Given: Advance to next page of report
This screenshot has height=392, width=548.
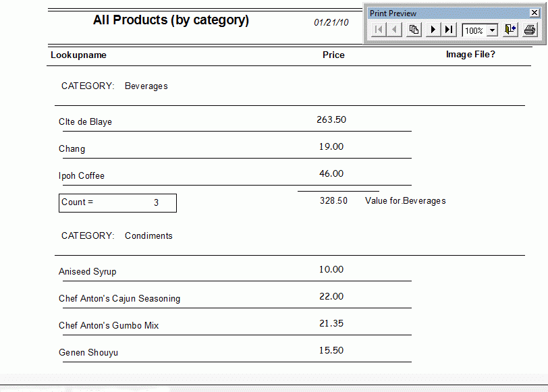Looking at the screenshot, I should click(433, 30).
